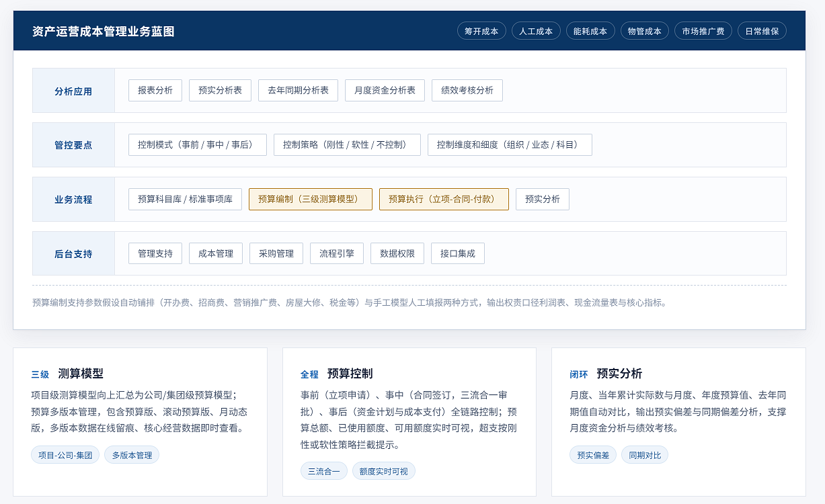Viewport: 825px width, 504px height.
Task: Click the 管理支持 item
Action: (x=155, y=253)
